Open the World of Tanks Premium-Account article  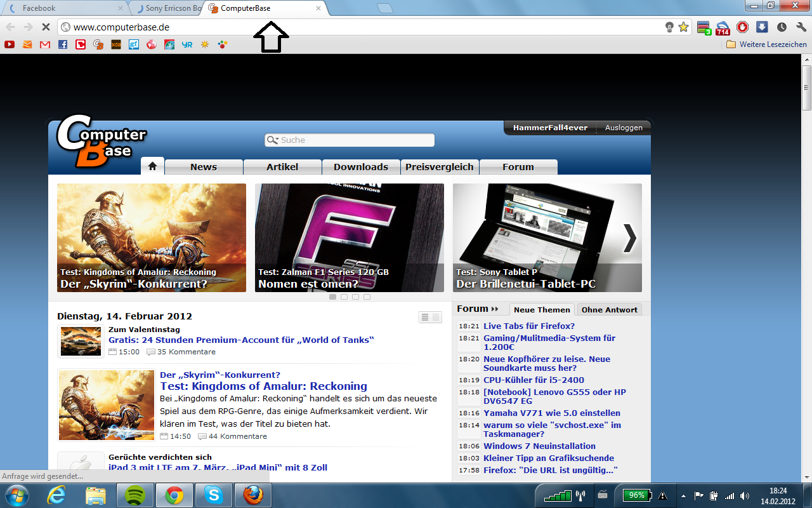click(241, 340)
